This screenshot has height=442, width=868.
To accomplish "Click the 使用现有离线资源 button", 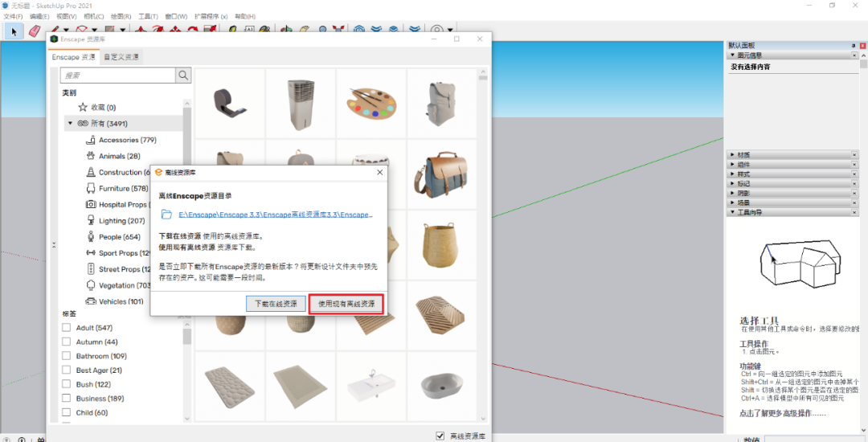I will [x=346, y=304].
